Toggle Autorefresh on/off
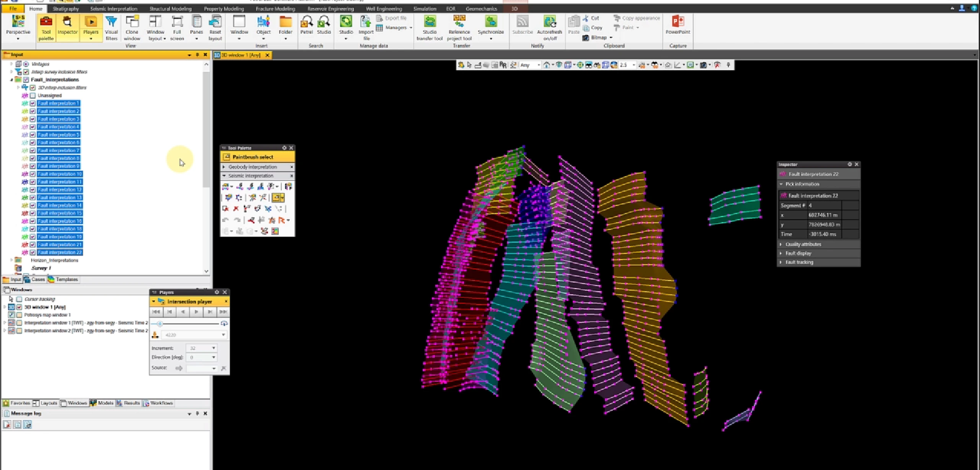 coord(550,28)
